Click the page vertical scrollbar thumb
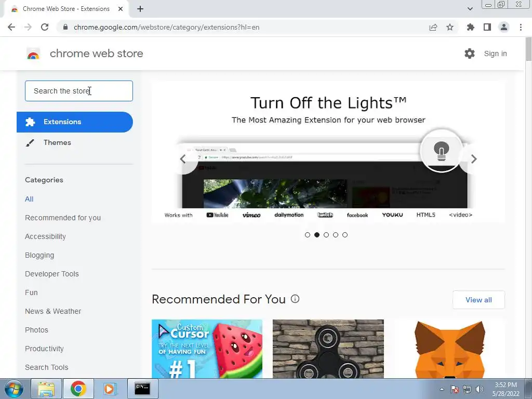Viewport: 532px width, 399px height. (528, 49)
